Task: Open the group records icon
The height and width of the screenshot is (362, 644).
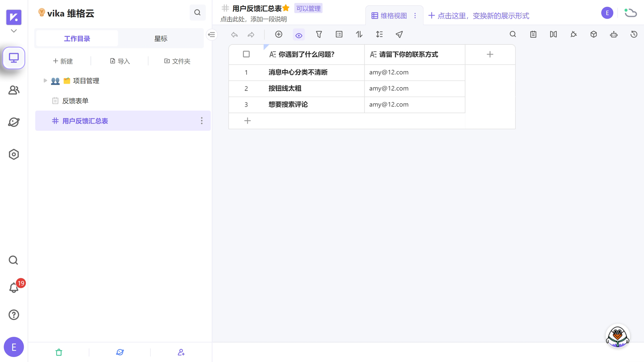Action: (x=339, y=34)
